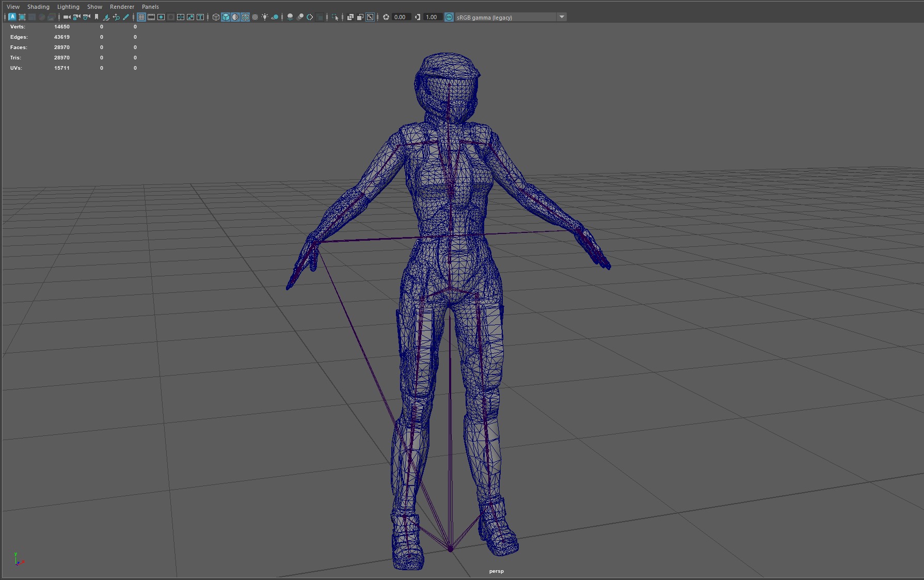Click the blue A icon in the panel toolbar
The height and width of the screenshot is (580, 924).
[12, 17]
